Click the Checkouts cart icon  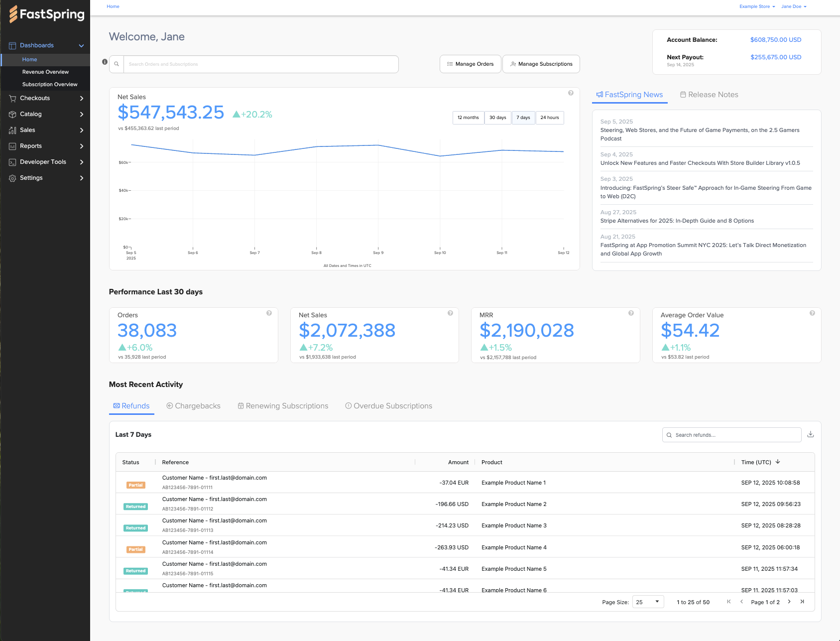[x=12, y=99]
